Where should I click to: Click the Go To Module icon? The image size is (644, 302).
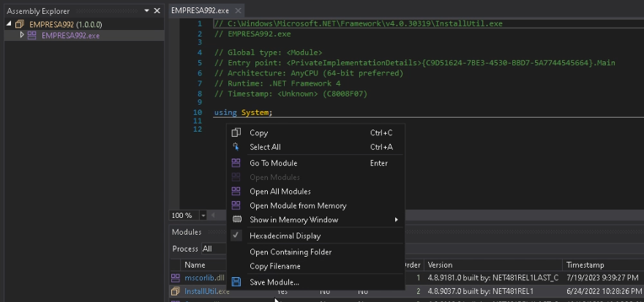pyautogui.click(x=236, y=163)
